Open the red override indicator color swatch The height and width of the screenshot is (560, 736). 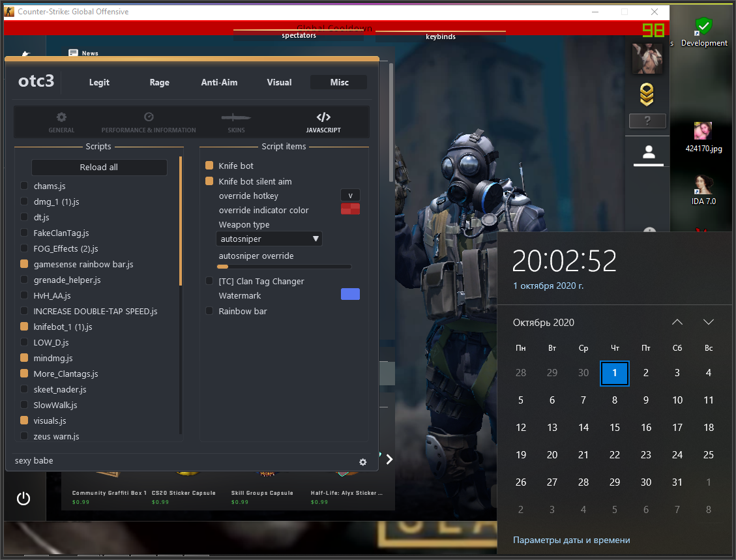pyautogui.click(x=350, y=209)
